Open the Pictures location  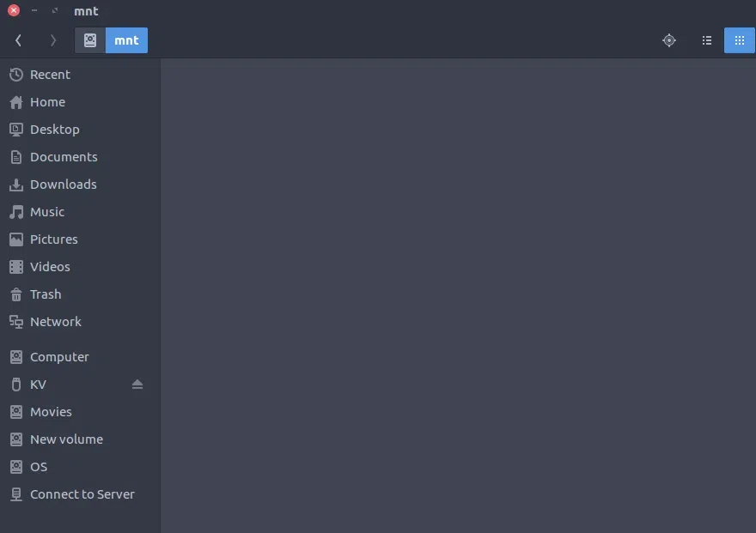[x=53, y=239]
